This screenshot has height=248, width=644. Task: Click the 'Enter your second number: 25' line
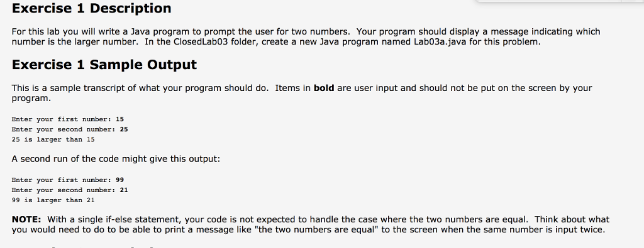pyautogui.click(x=70, y=129)
